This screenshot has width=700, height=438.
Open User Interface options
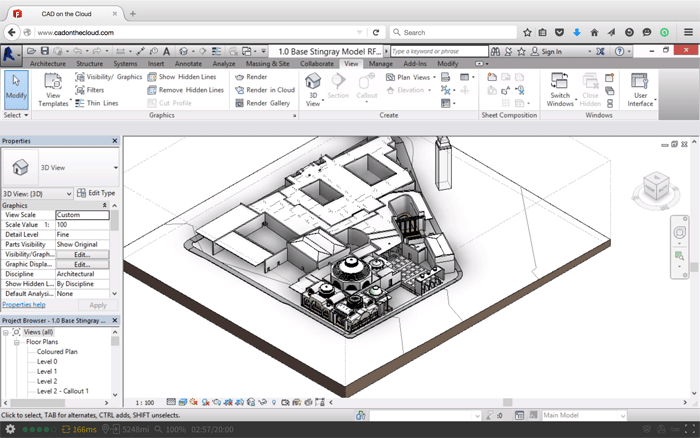(640, 90)
